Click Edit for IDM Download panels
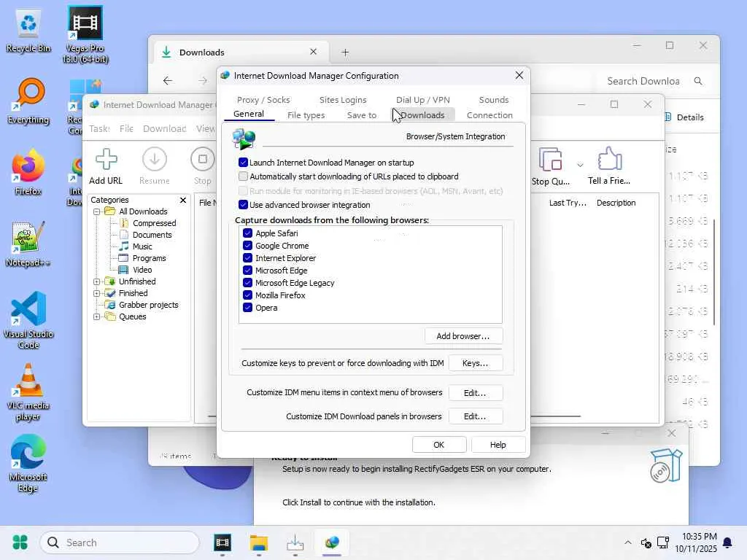Screen dimensions: 747x560 coord(475,416)
